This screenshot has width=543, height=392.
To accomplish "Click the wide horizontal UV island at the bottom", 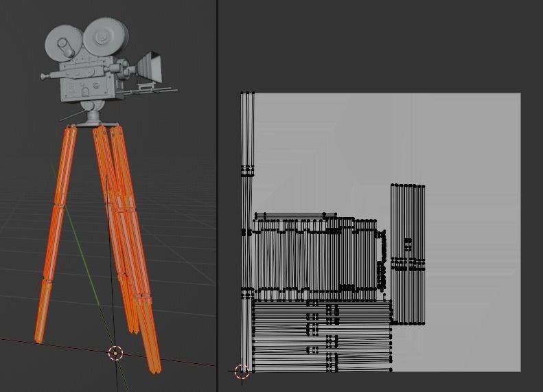I will 322,336.
